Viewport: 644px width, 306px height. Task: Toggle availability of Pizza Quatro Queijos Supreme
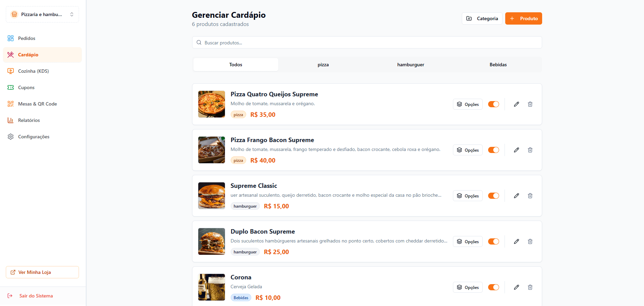click(x=493, y=104)
